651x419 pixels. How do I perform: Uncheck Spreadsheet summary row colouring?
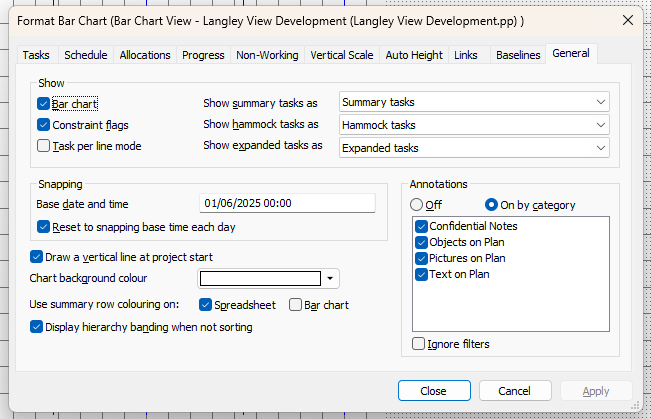point(205,305)
